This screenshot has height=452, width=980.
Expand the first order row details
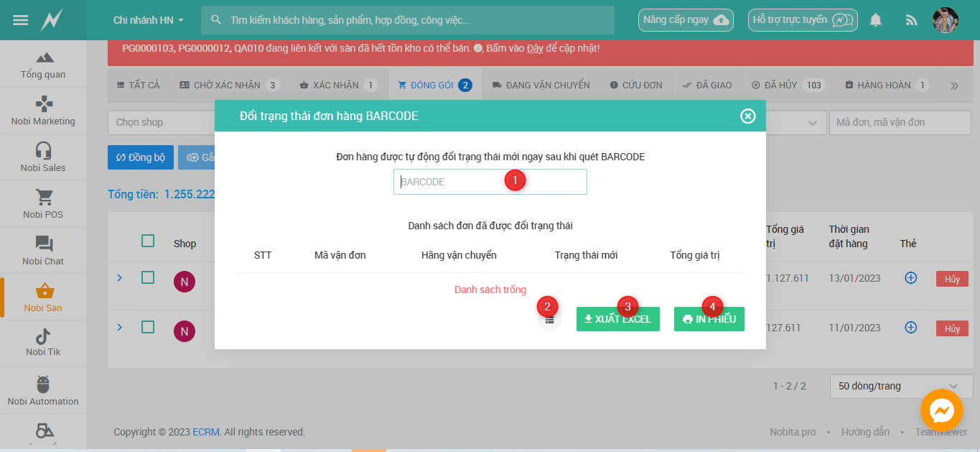point(120,277)
